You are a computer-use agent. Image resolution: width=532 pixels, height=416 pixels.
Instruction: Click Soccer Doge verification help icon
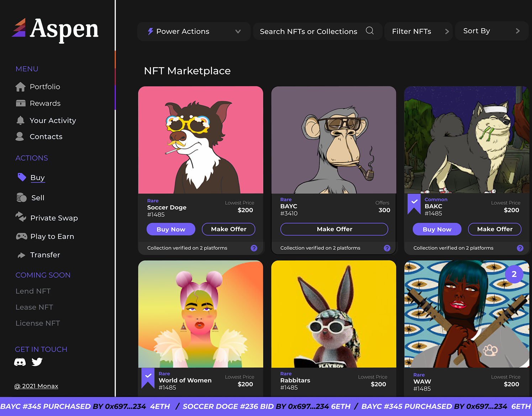[254, 248]
